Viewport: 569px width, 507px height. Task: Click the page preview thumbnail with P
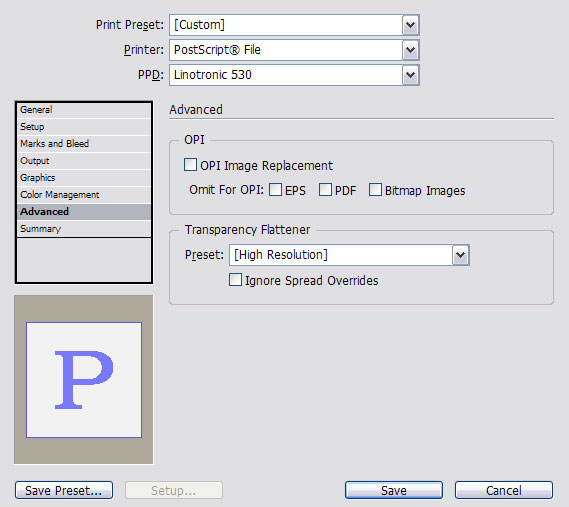(84, 380)
